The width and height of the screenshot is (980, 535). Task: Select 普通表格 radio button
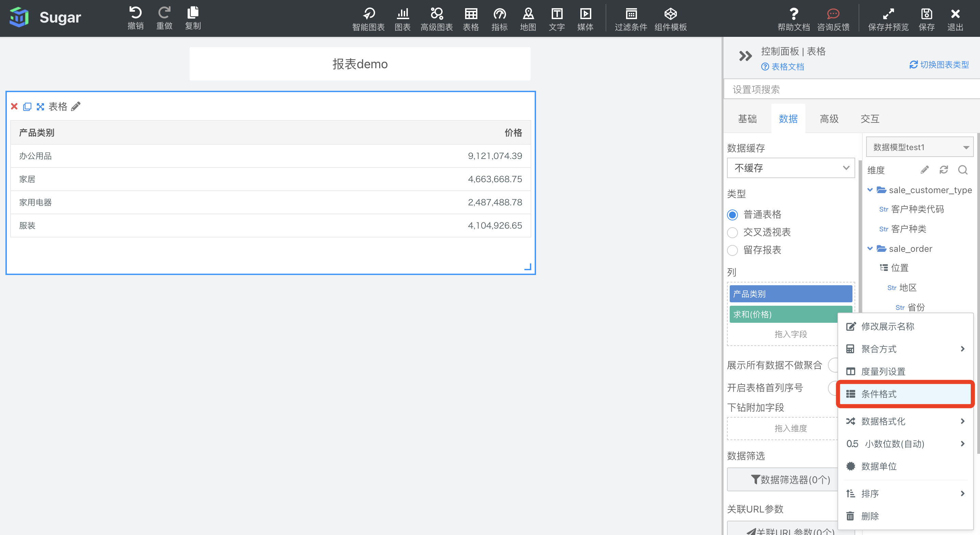[732, 215]
